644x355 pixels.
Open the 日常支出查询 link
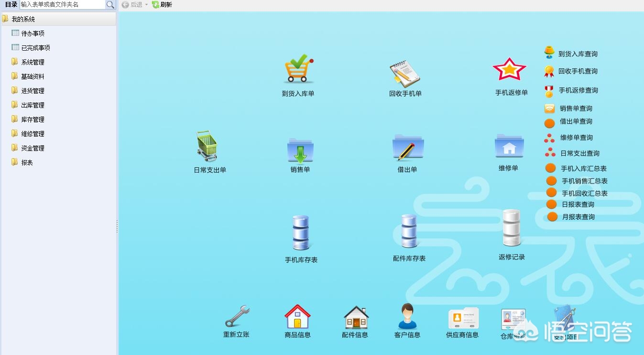pyautogui.click(x=580, y=153)
